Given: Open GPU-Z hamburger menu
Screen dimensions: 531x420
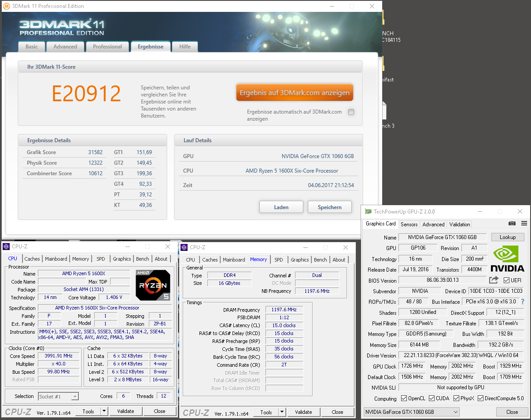Looking at the screenshot, I should coord(524,224).
